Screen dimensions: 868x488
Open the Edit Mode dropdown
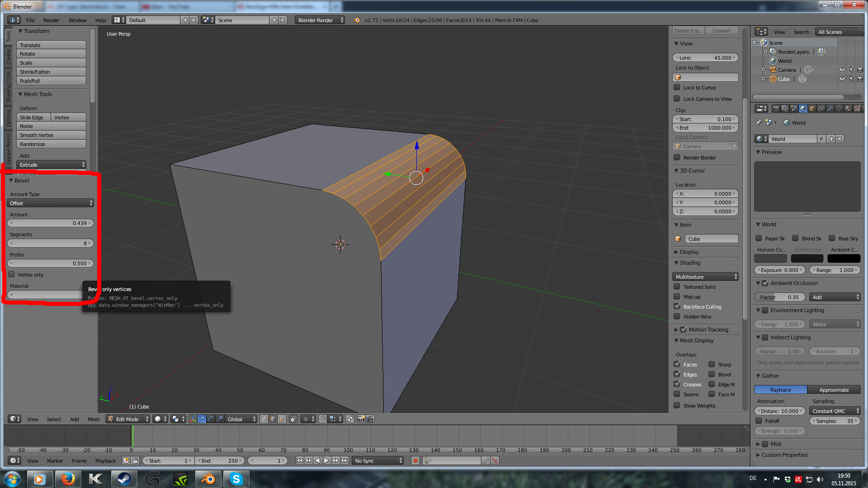[128, 419]
